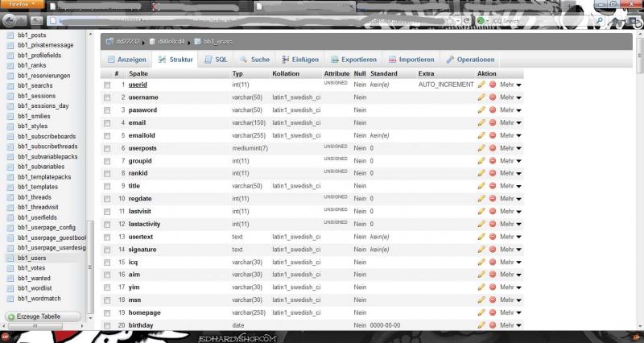
Task: Open the Mehr dropdown in the usertext row
Action: (x=510, y=237)
